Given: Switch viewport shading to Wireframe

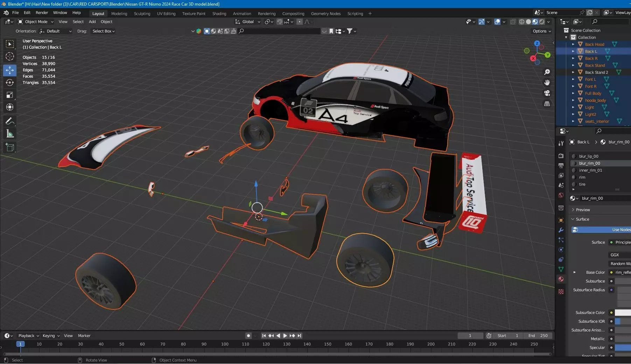Looking at the screenshot, I should point(522,22).
